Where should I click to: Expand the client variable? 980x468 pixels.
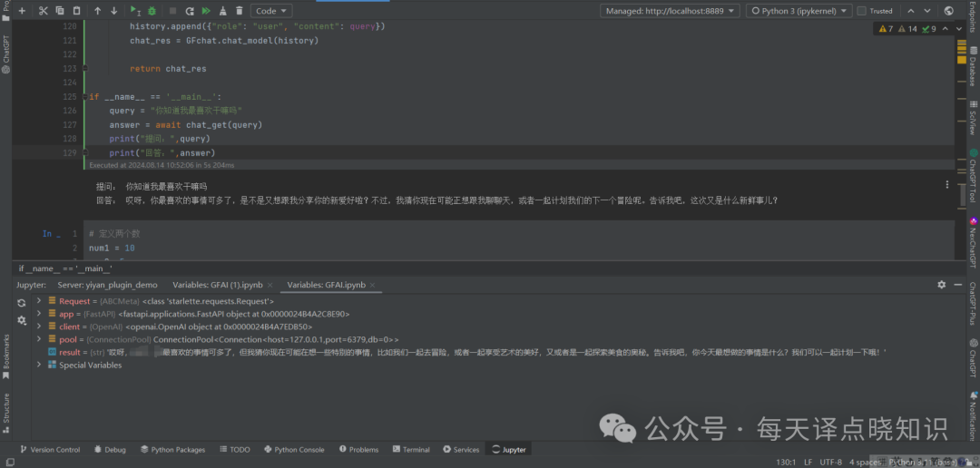coord(39,327)
